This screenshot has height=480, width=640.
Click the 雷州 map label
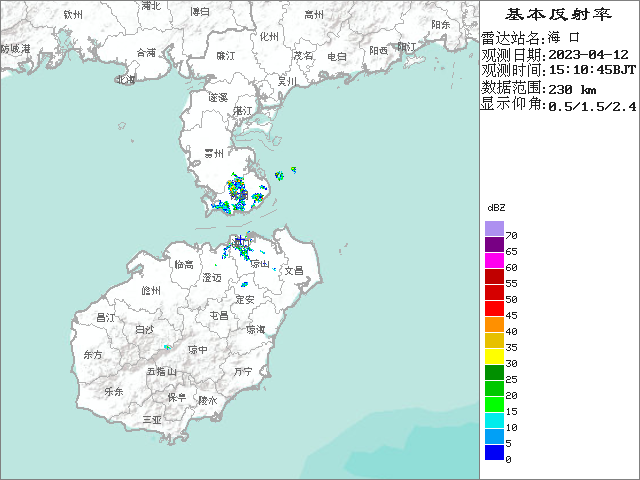click(x=214, y=153)
